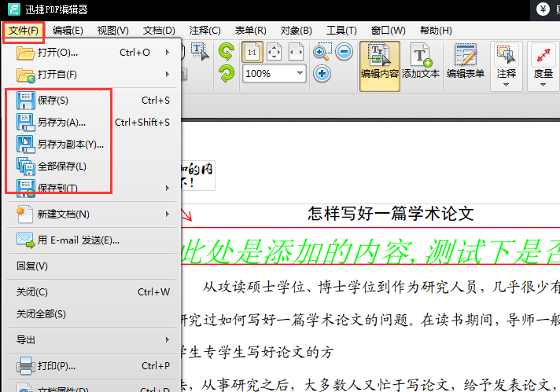
Task: Open the 文档(D) menu
Action: point(159,31)
